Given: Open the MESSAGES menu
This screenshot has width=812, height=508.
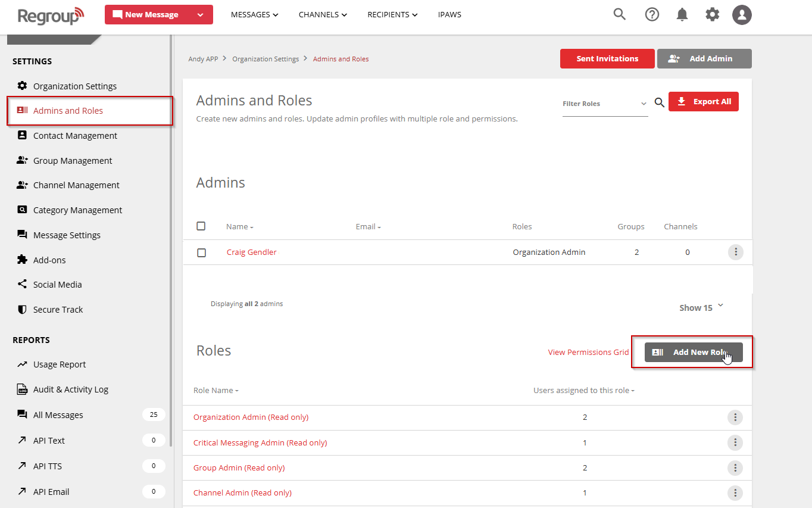Looking at the screenshot, I should (x=254, y=14).
